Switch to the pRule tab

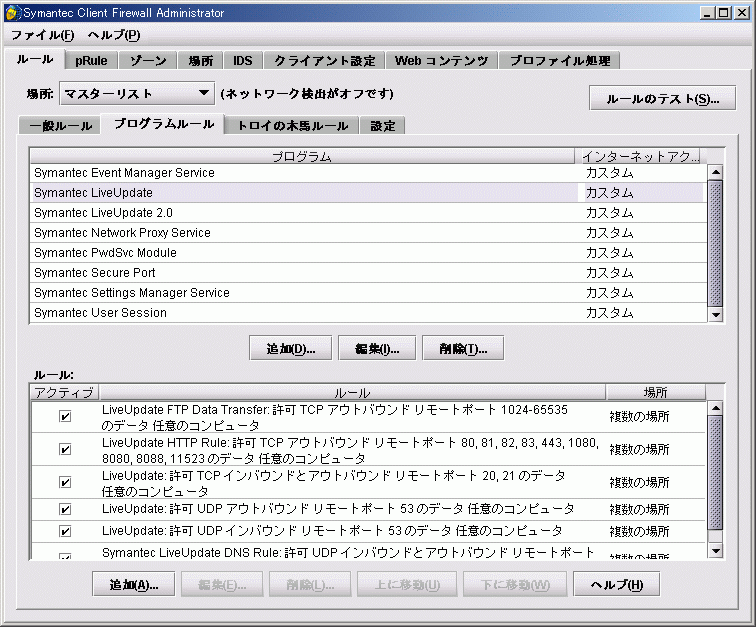(91, 61)
